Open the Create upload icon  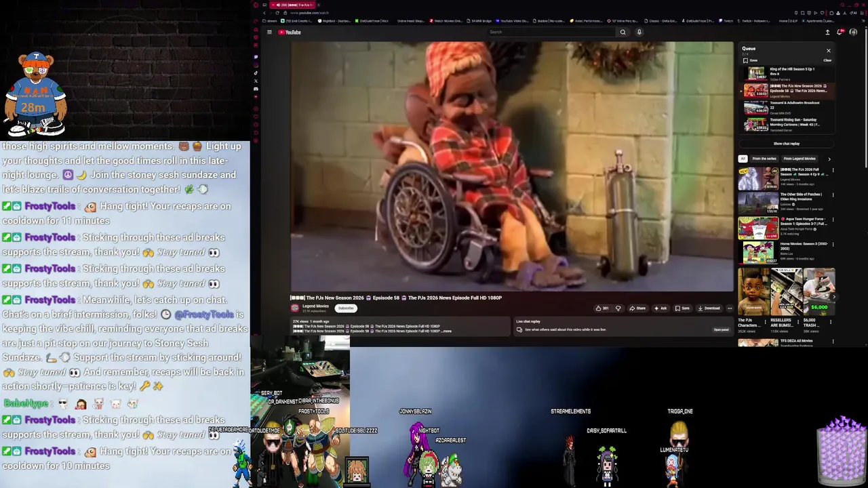pyautogui.click(x=827, y=32)
